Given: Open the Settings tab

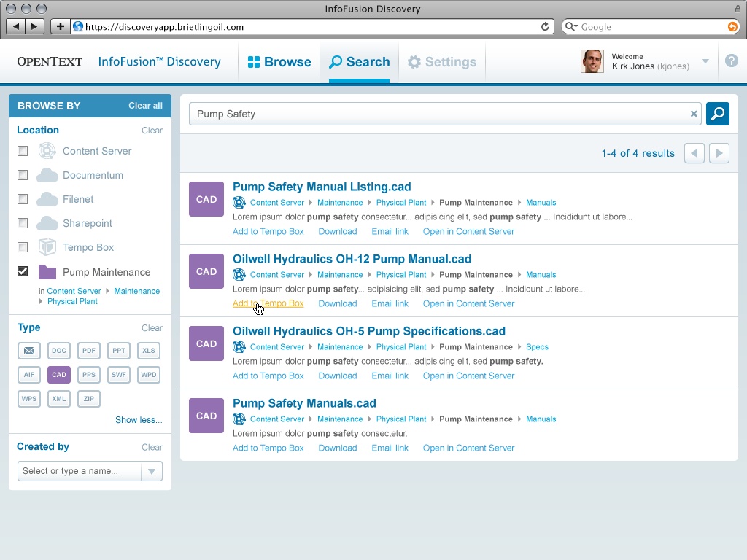Looking at the screenshot, I should 442,62.
